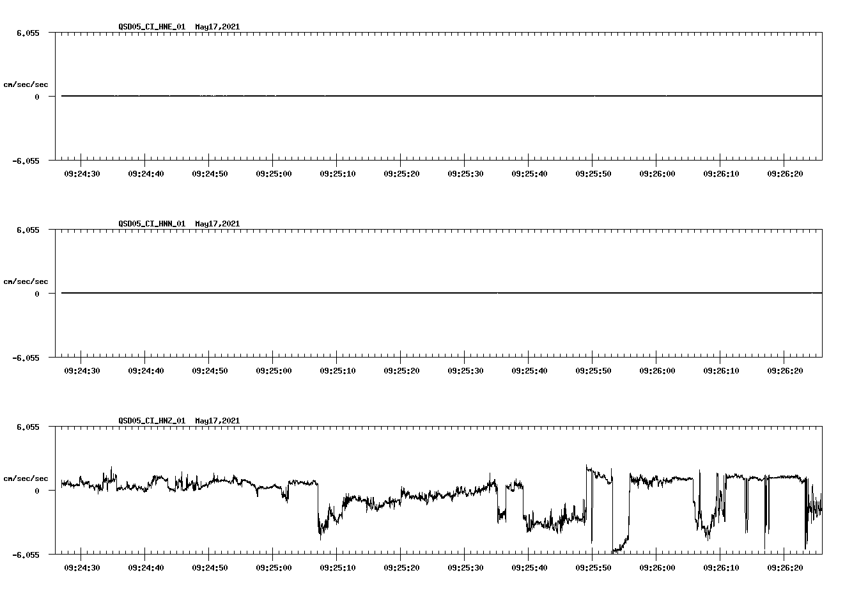The width and height of the screenshot is (868, 591).
Task: Click the 6.055 amplitude label on top plot
Action: pyautogui.click(x=27, y=31)
